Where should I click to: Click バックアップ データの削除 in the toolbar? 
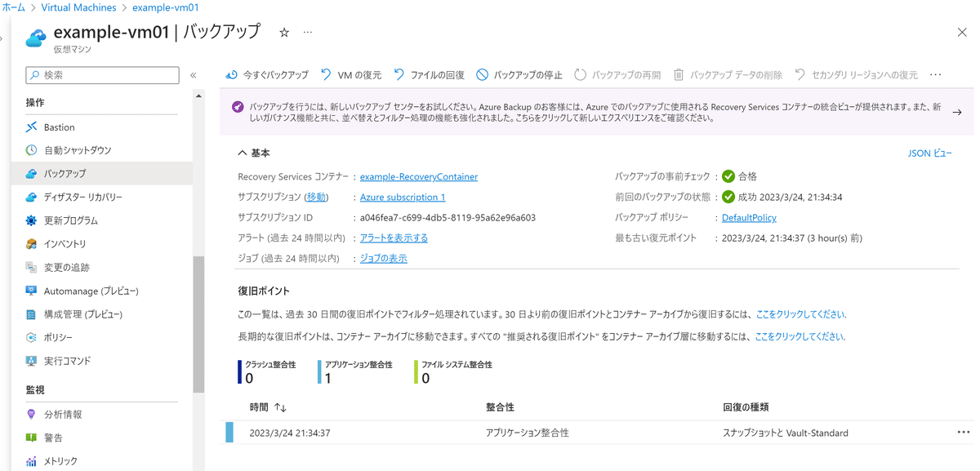coord(728,75)
